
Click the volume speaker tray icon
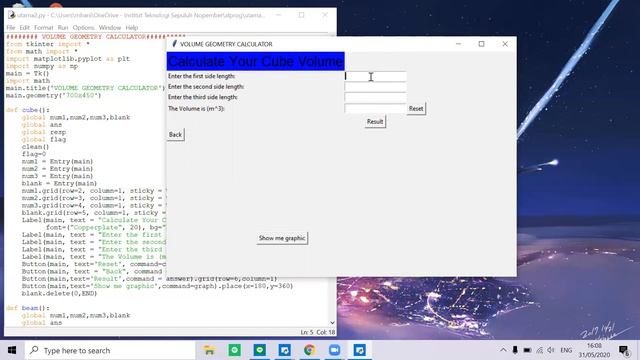click(x=551, y=350)
